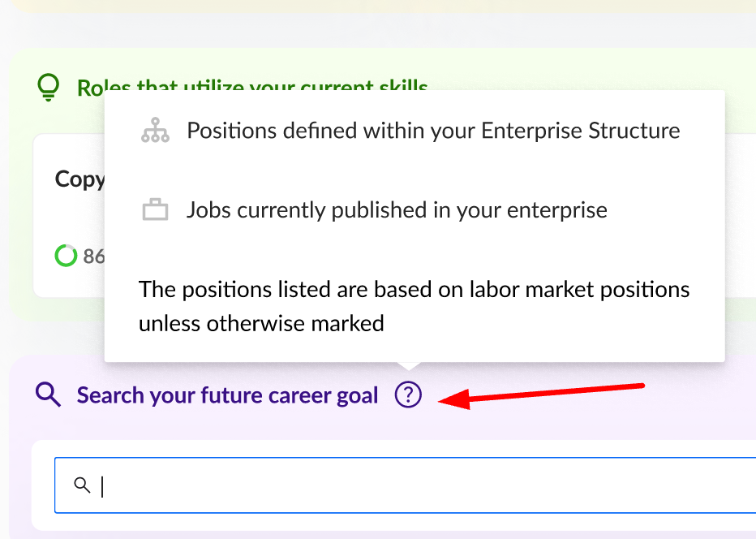Click the labor market positions note
This screenshot has width=756, height=539.
[x=414, y=306]
